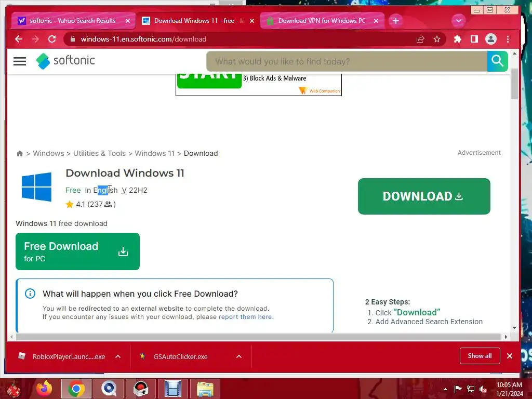Open the Windows 11 breadcrumb link
This screenshot has height=399, width=532.
click(155, 153)
